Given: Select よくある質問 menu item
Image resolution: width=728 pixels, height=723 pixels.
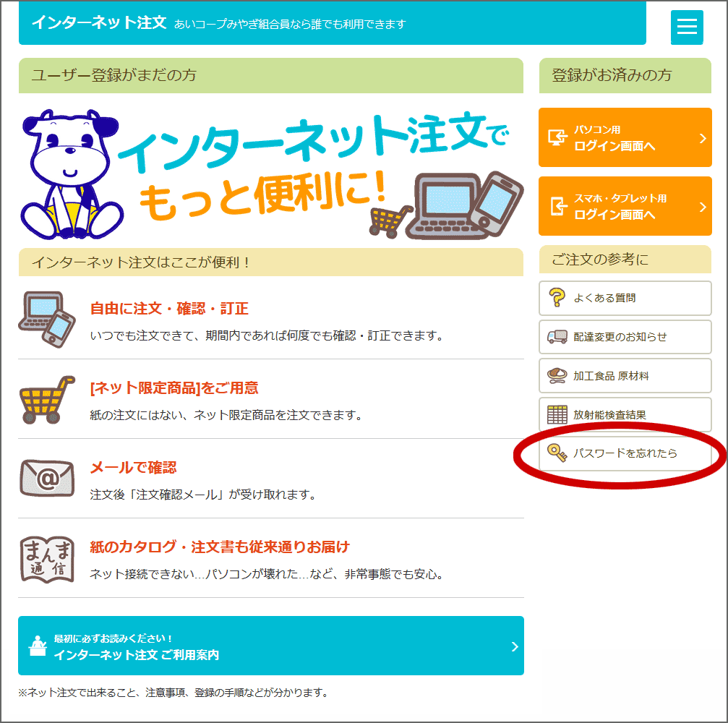Looking at the screenshot, I should tap(625, 298).
